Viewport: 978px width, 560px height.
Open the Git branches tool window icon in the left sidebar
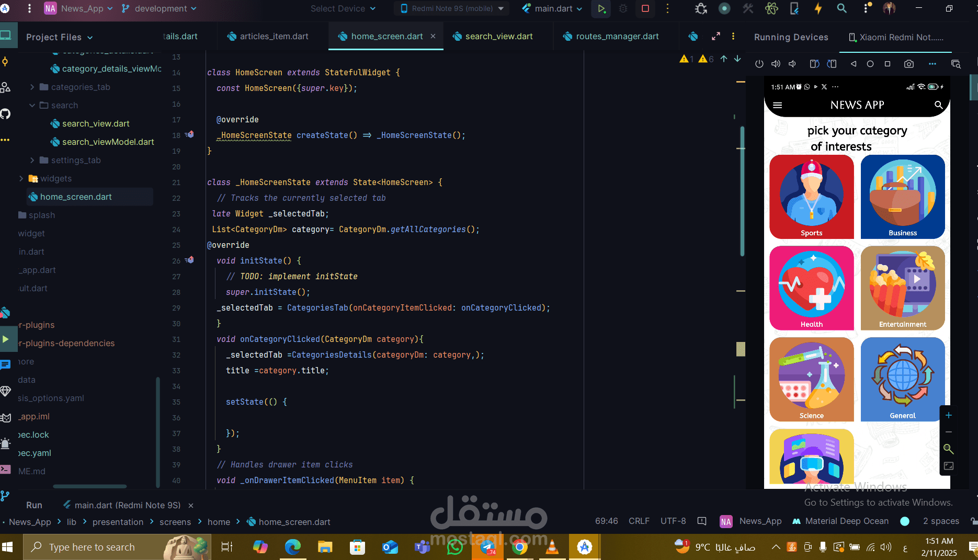click(5, 495)
